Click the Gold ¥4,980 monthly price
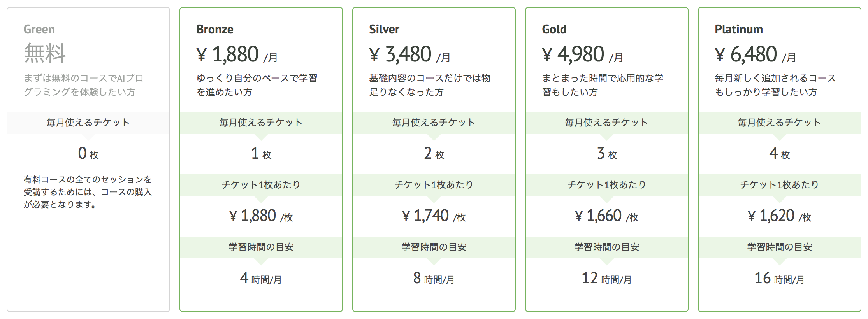 (x=582, y=54)
